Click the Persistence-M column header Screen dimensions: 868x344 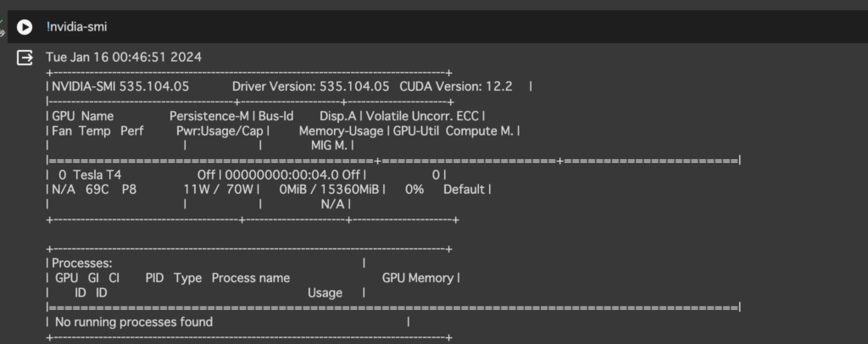click(209, 115)
